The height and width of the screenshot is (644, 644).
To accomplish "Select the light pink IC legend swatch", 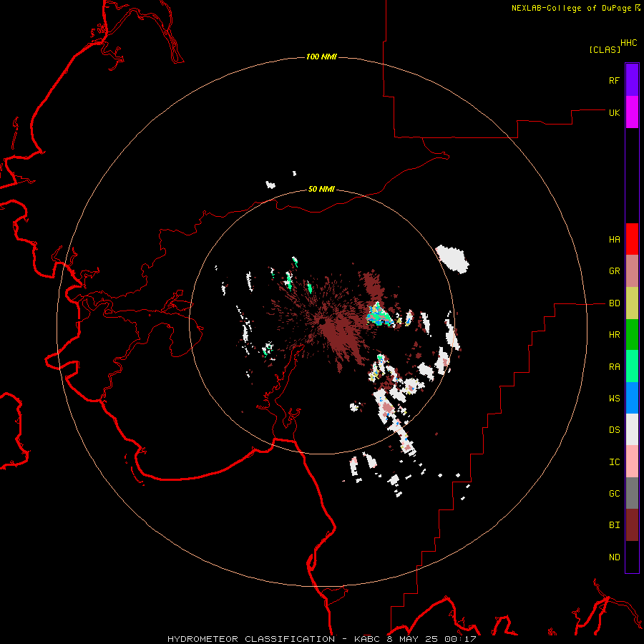I will pos(632,462).
